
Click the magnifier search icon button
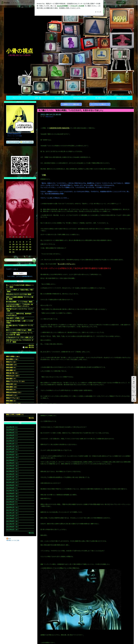[34, 260]
